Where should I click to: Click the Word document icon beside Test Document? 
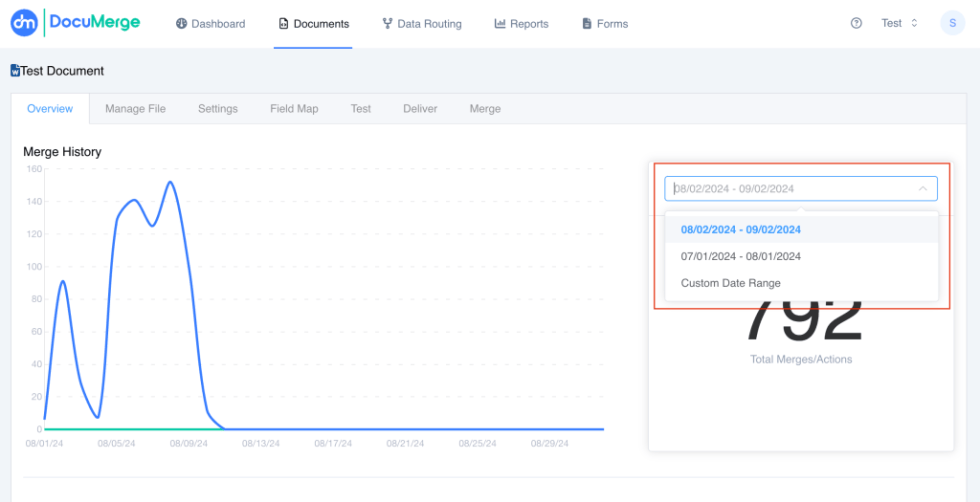(16, 71)
